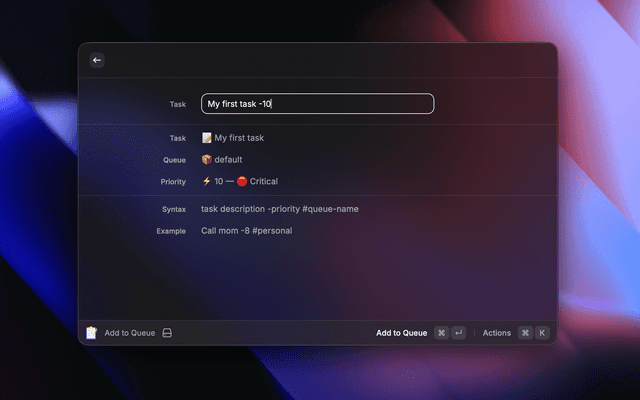Click the Command key badge beside K

[525, 333]
